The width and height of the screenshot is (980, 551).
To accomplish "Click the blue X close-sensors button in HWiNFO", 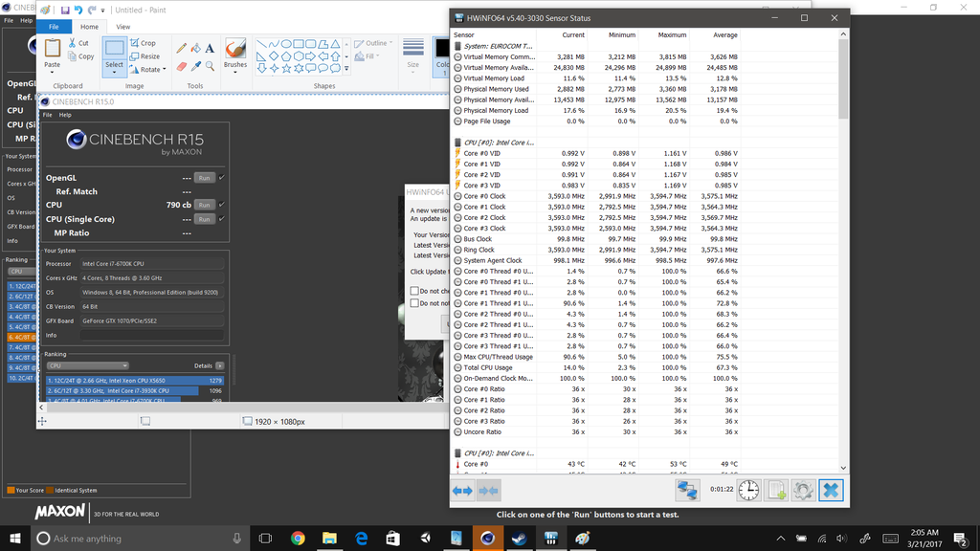I will pos(831,491).
